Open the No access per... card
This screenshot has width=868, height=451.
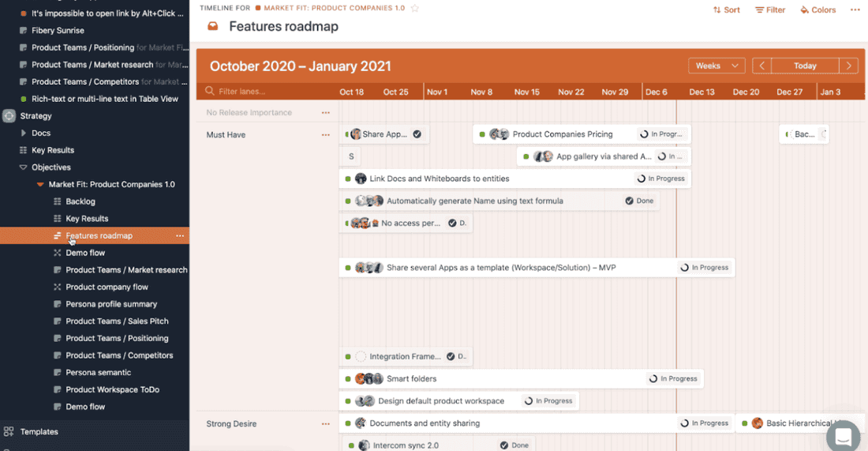click(406, 223)
